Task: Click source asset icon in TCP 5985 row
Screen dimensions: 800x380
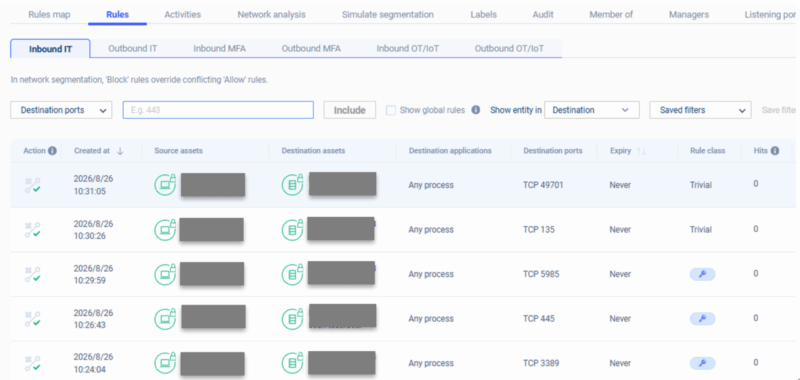Action: tap(166, 273)
